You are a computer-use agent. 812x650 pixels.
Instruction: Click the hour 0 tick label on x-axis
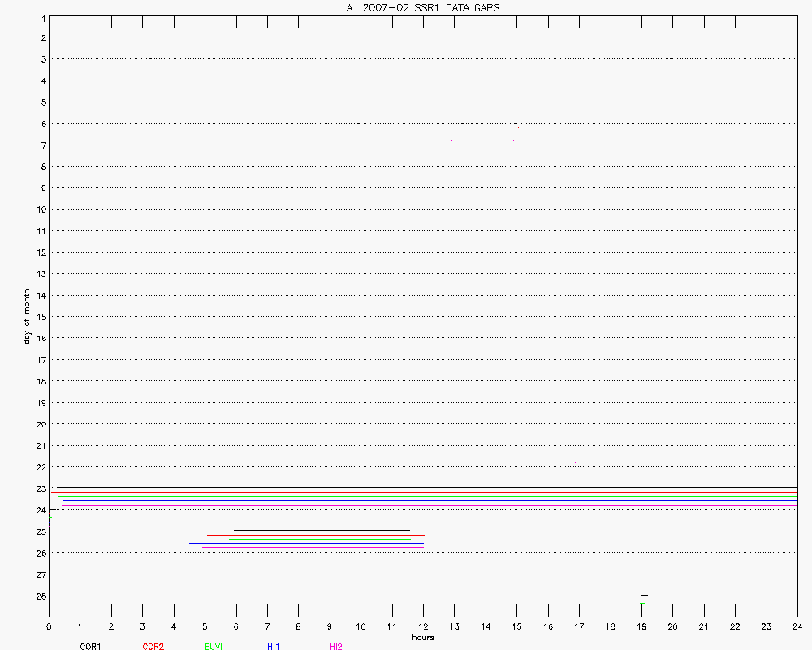coord(49,627)
